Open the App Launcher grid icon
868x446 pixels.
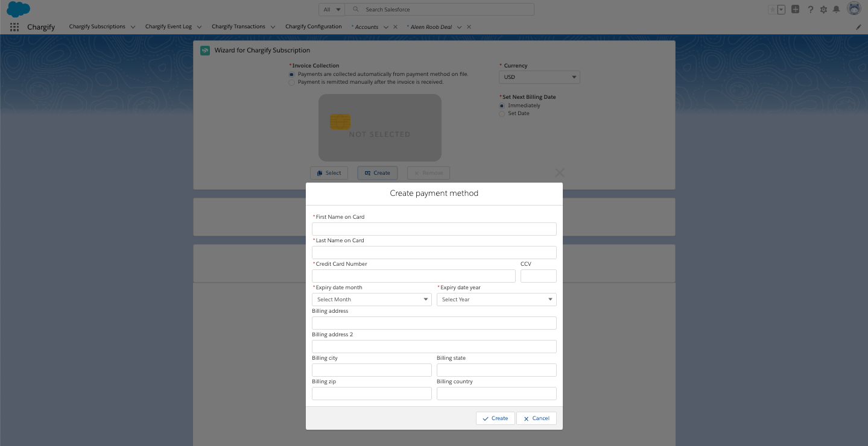coord(14,27)
